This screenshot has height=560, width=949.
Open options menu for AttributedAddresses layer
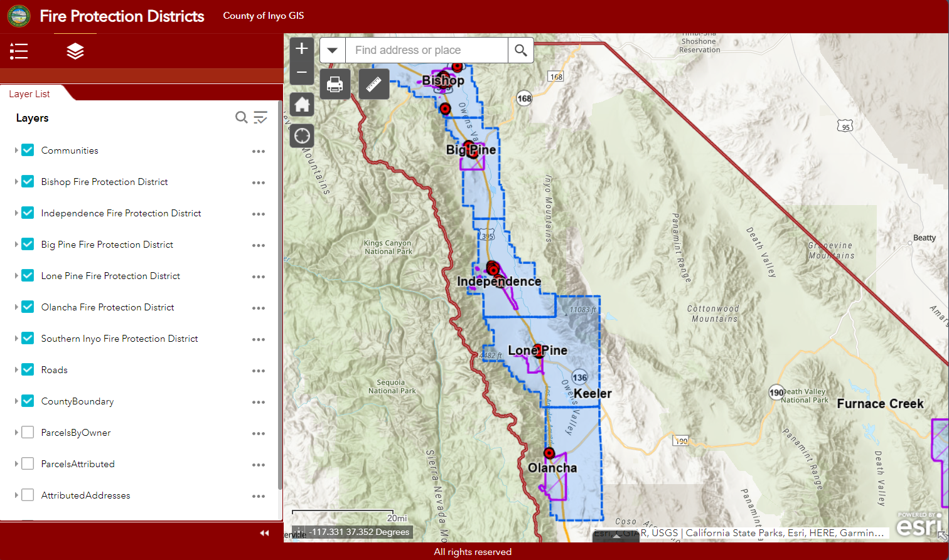pyautogui.click(x=259, y=496)
